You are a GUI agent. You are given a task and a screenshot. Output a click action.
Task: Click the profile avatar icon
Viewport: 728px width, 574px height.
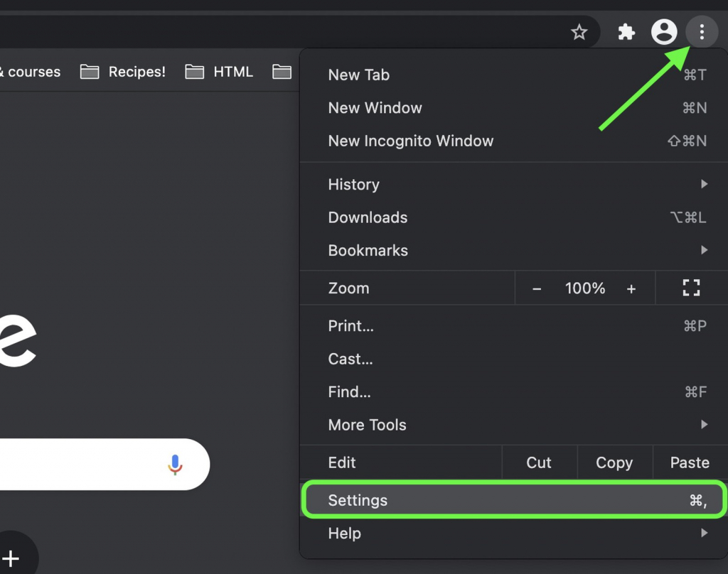[664, 32]
